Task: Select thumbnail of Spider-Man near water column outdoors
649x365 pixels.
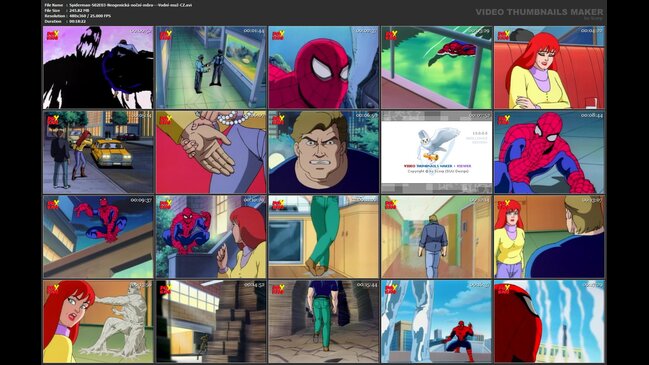Action: [437, 322]
